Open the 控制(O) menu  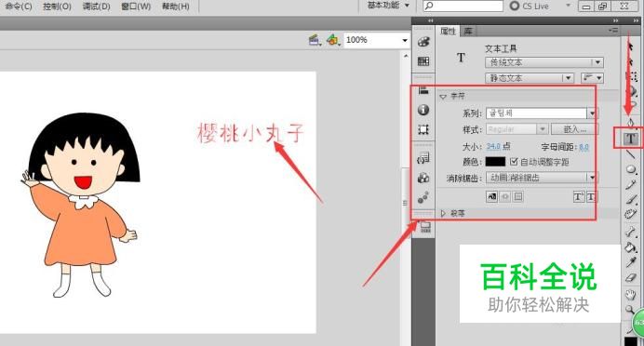tap(57, 7)
